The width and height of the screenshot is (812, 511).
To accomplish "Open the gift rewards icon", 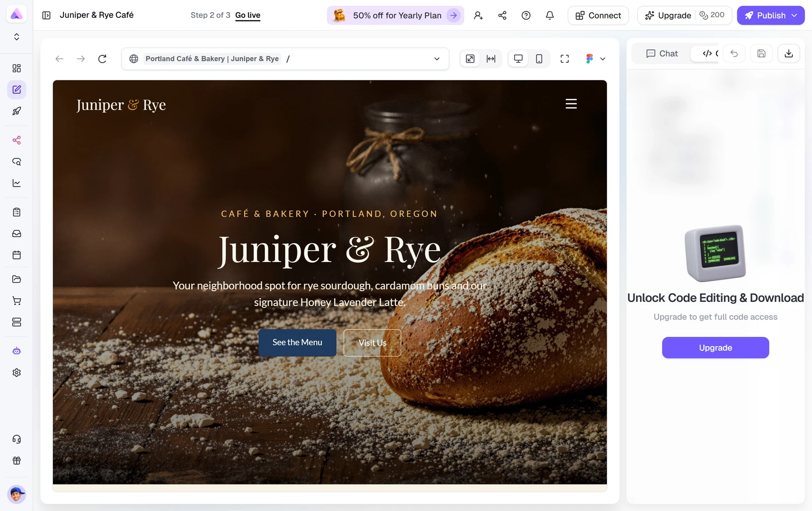I will coord(17,461).
